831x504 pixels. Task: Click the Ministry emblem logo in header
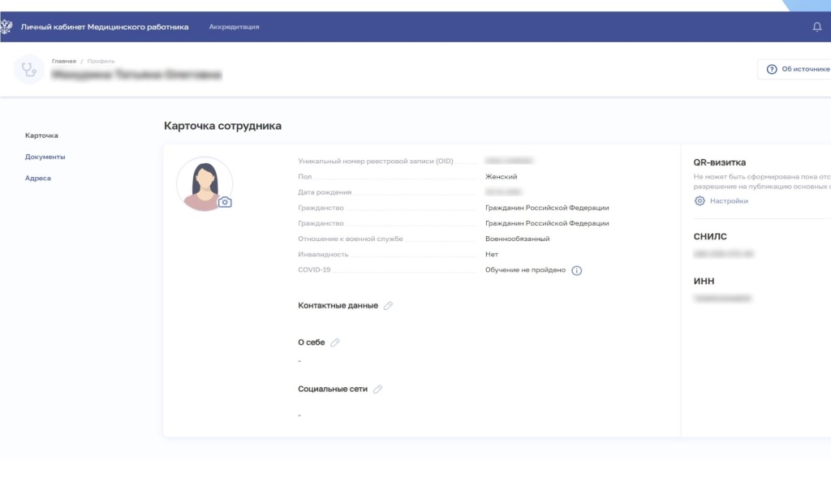[x=6, y=27]
